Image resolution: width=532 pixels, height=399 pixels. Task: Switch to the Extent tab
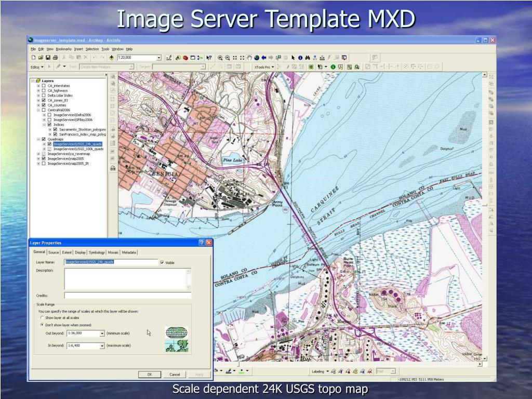pyautogui.click(x=67, y=252)
